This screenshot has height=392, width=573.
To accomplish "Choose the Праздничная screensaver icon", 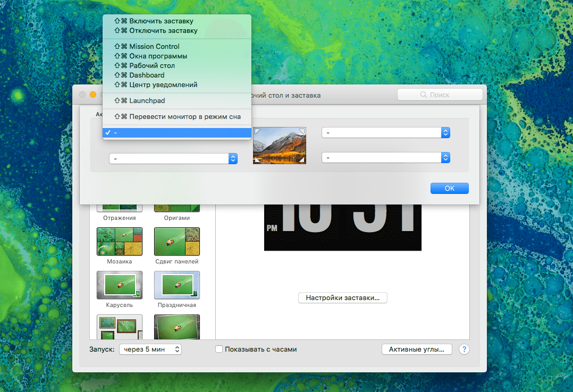I will coord(177,285).
